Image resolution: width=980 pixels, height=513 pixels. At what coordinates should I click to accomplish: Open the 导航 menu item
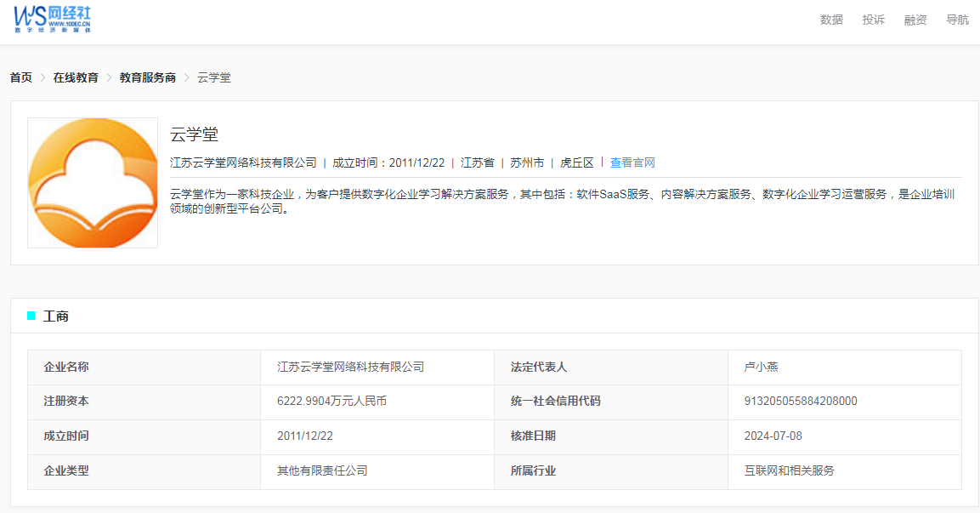tap(957, 20)
